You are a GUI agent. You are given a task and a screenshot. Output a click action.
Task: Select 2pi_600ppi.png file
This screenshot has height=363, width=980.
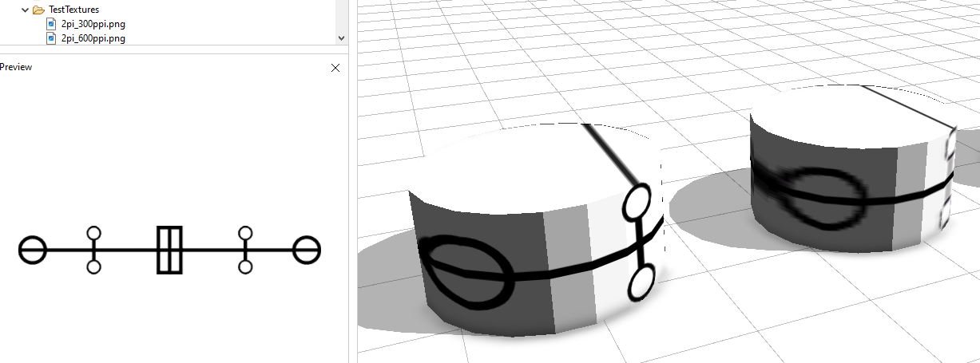pyautogui.click(x=93, y=37)
